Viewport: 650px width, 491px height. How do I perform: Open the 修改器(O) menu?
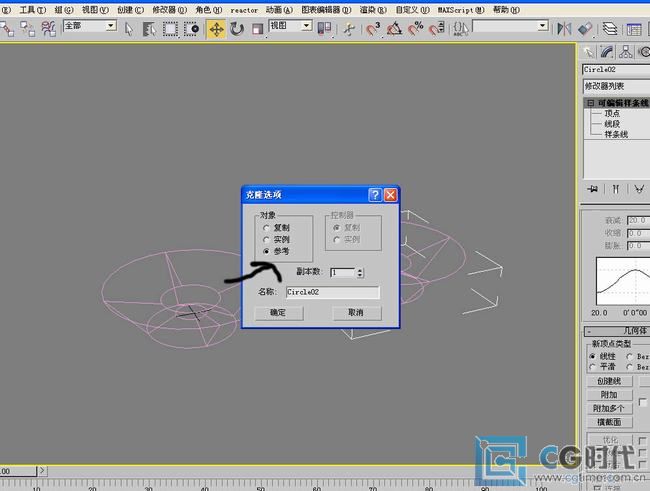(169, 10)
